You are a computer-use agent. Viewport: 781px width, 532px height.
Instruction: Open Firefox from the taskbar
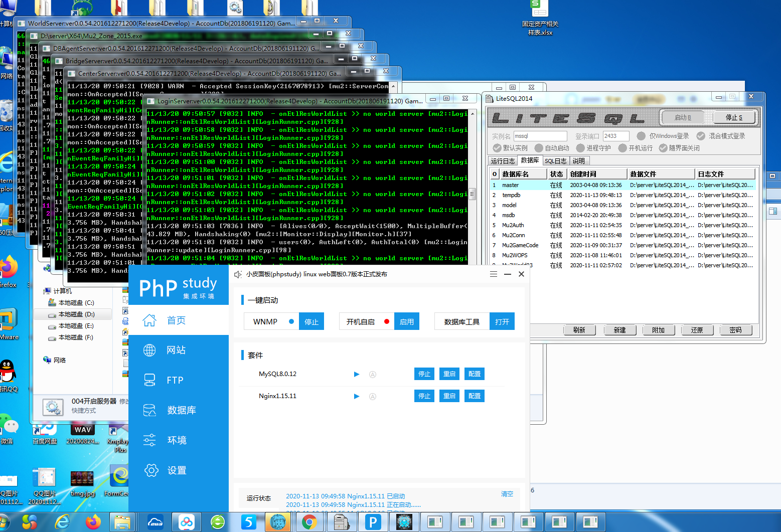tap(93, 522)
